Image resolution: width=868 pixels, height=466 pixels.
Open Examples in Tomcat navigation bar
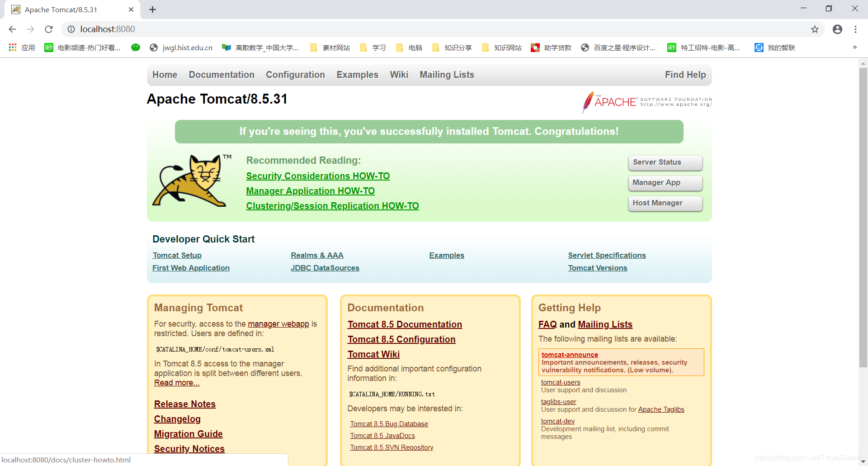pos(357,75)
